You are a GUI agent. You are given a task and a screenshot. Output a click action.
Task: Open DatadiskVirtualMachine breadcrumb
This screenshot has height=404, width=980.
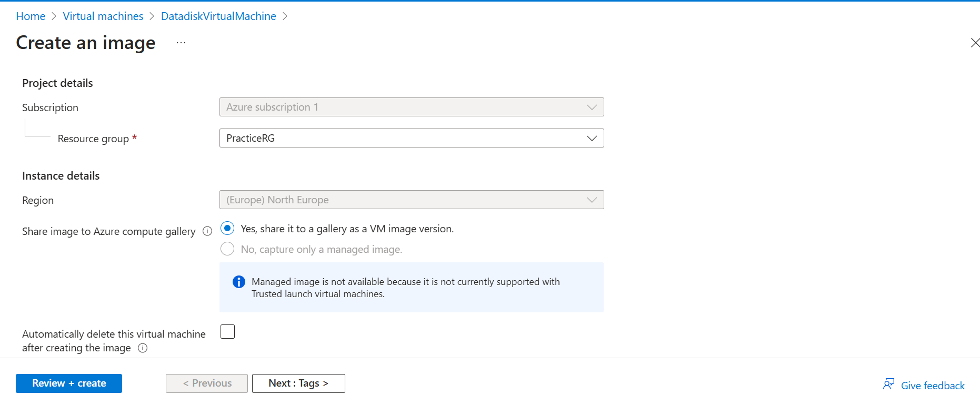pyautogui.click(x=218, y=16)
